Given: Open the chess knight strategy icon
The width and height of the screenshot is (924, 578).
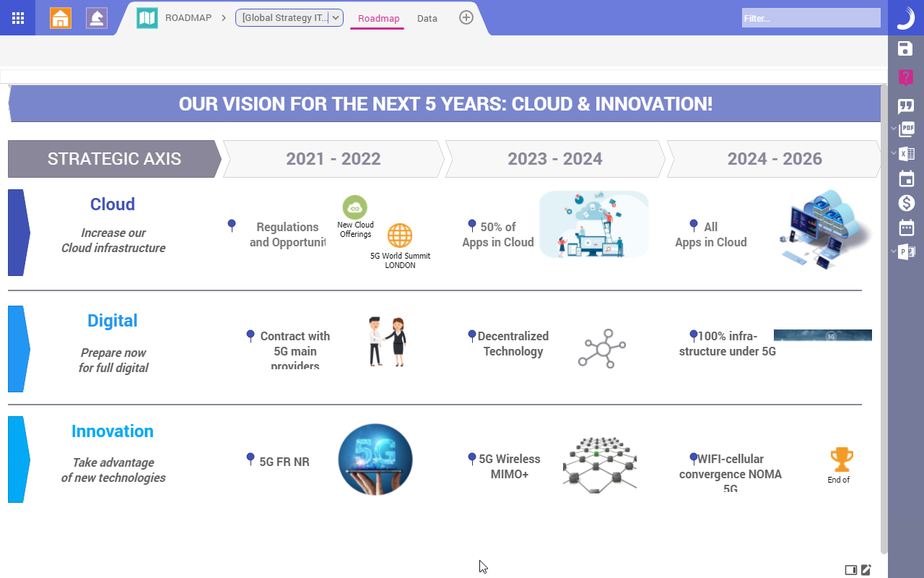Looking at the screenshot, I should 97,18.
